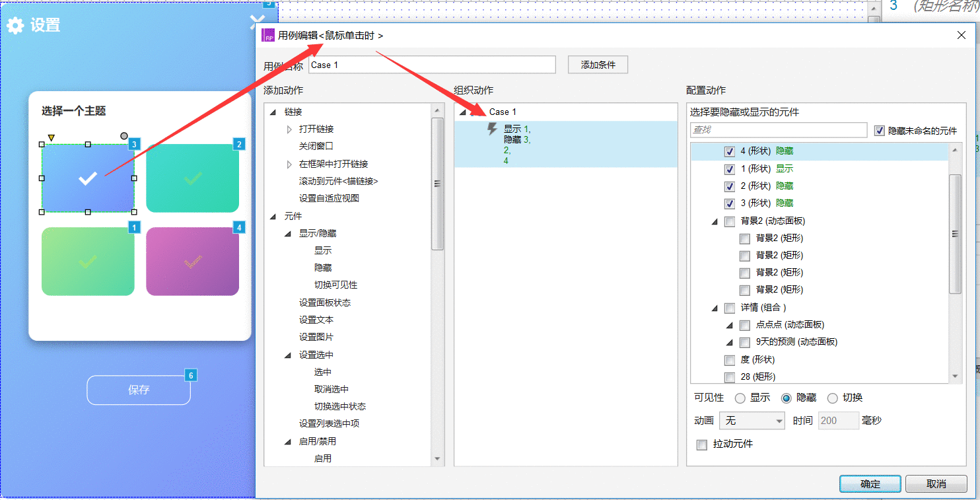
Task: Choose the 取消选中 action
Action: tap(332, 389)
